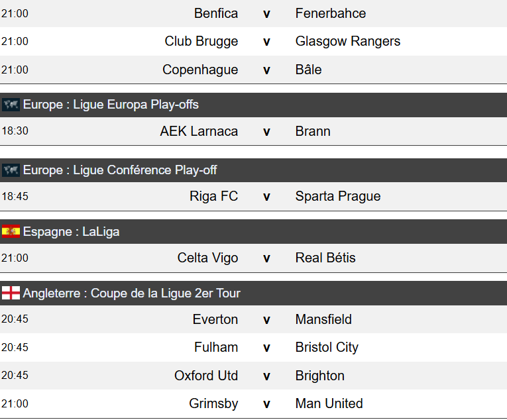Open the Celta Vigo v Real Bétis match
Viewport: 507px width, 420px height.
click(x=266, y=258)
